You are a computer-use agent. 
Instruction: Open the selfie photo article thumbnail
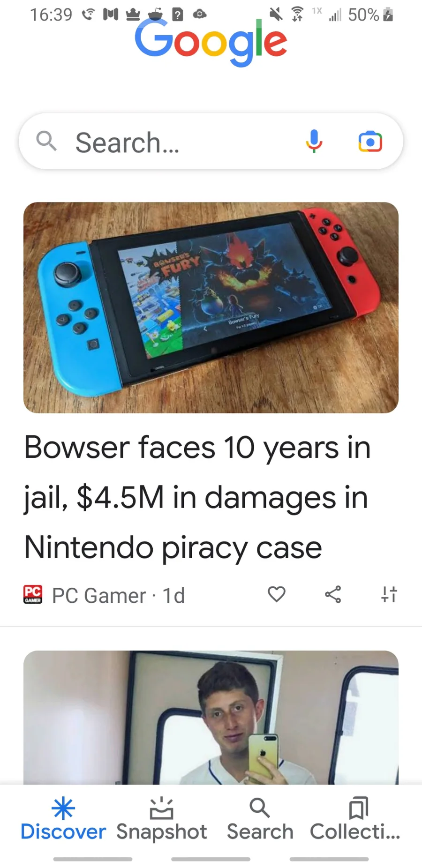[211, 718]
